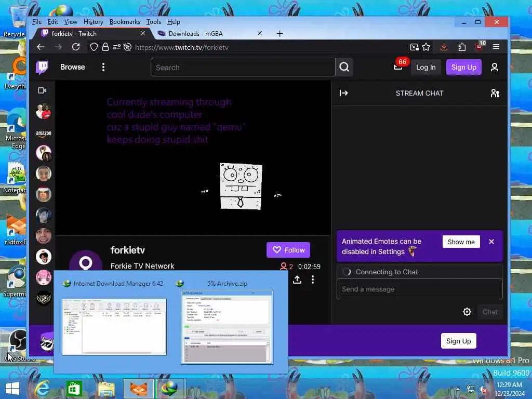Reload the page with refresh icon
The height and width of the screenshot is (399, 532).
(76, 47)
